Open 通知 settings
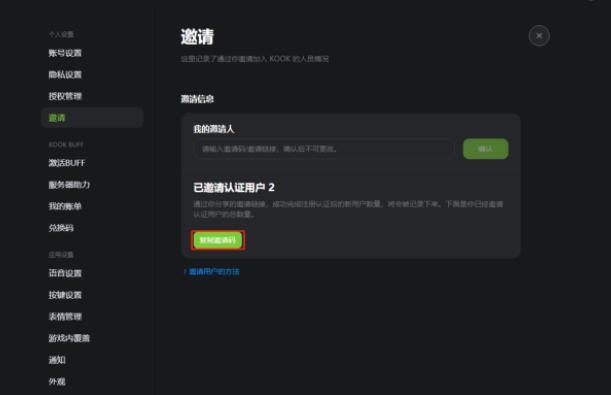Screen dimensions: 611x395 tap(57, 360)
